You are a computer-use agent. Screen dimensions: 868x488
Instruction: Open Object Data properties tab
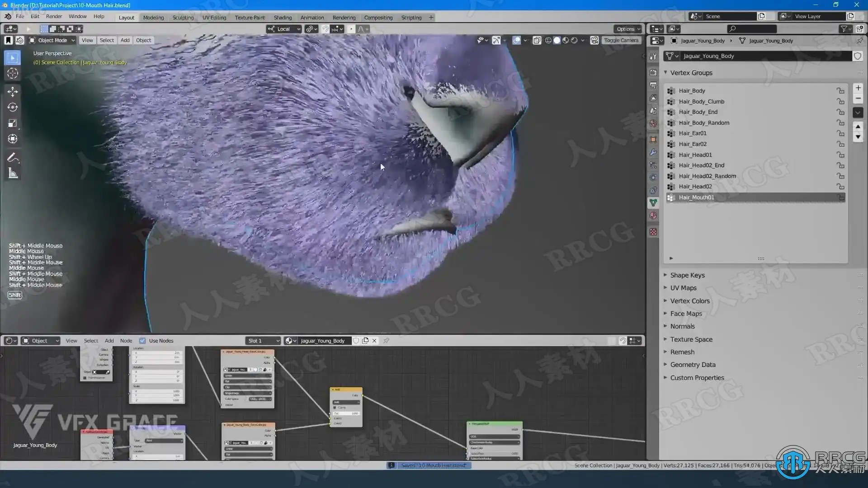click(653, 203)
